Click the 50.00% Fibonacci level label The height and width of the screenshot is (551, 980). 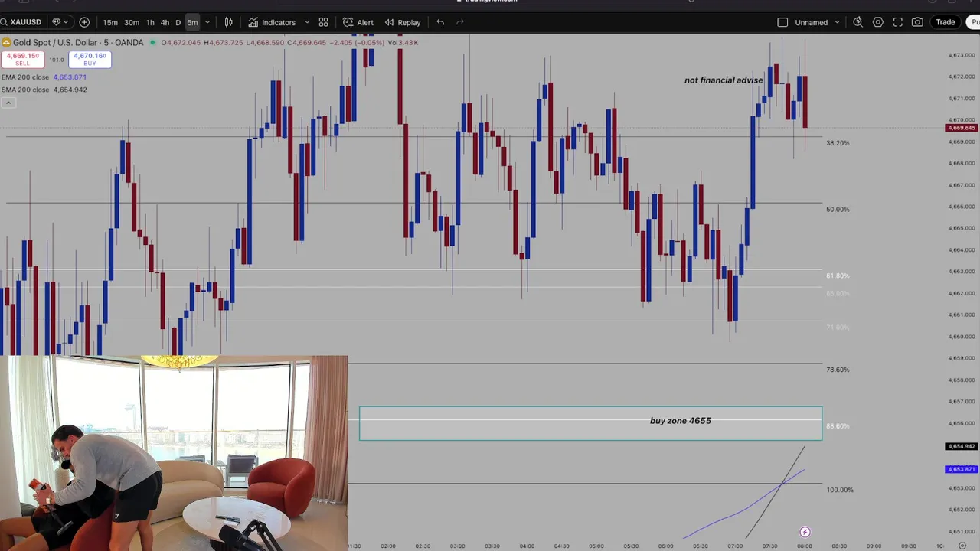pos(838,209)
